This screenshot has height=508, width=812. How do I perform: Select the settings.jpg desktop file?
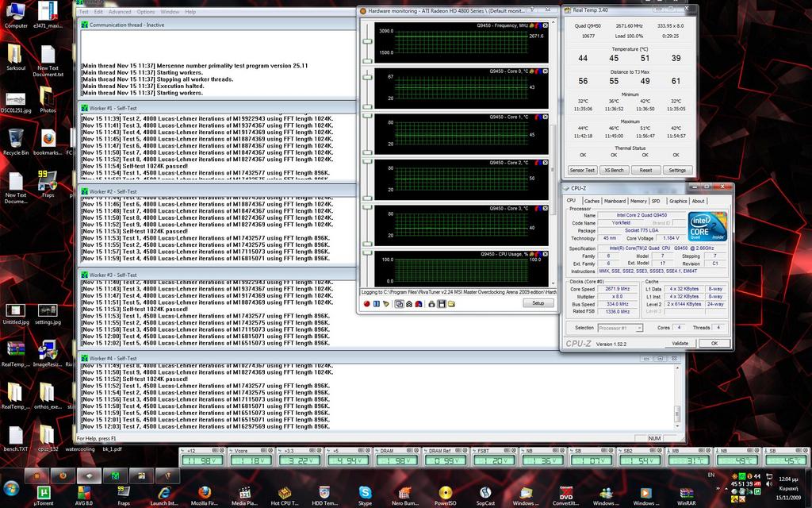click(x=48, y=314)
